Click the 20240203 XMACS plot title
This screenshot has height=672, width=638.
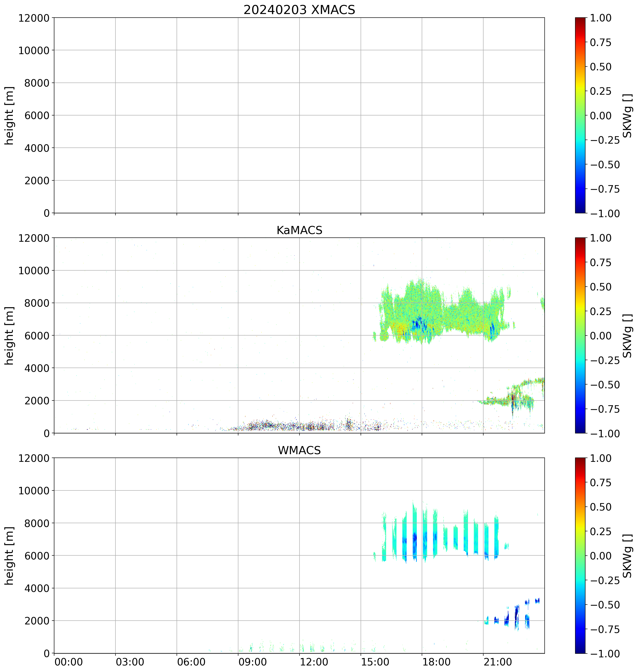(299, 10)
